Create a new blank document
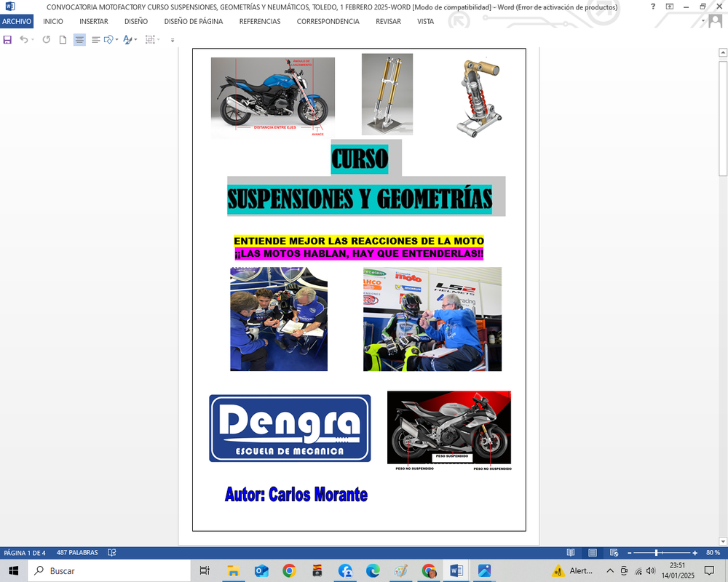This screenshot has width=728, height=582. click(x=63, y=40)
